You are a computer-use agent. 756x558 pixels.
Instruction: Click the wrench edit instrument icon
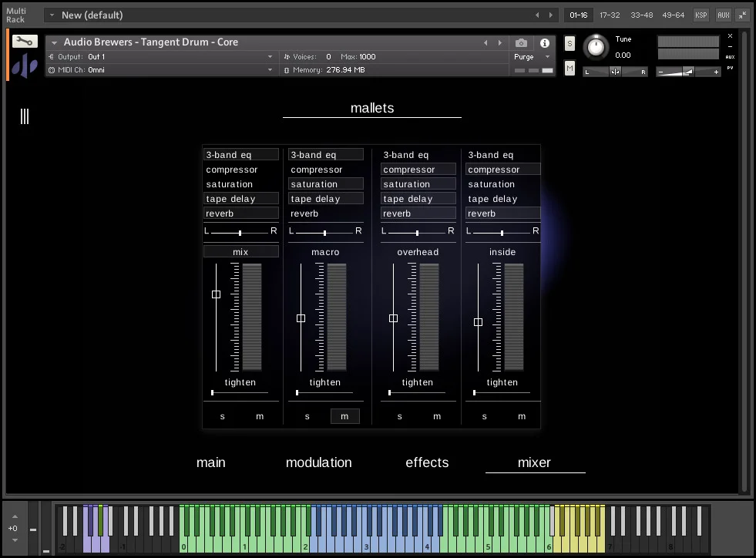pyautogui.click(x=25, y=42)
